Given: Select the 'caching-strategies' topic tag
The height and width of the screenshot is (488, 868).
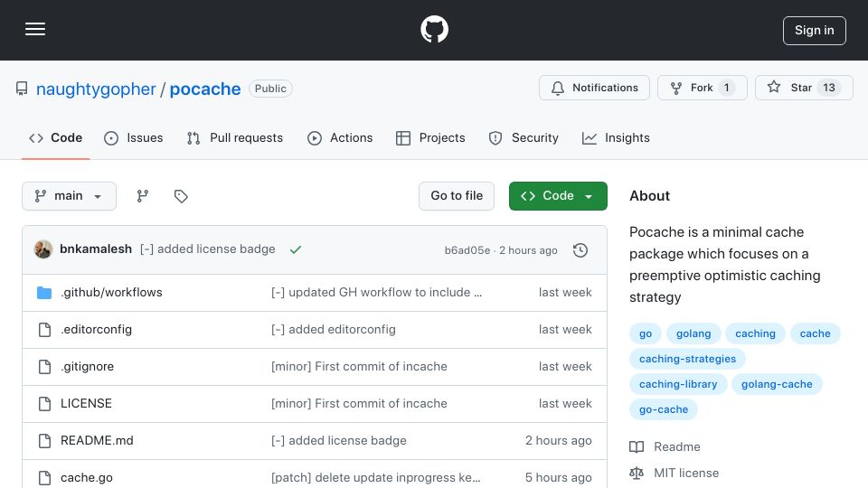Looking at the screenshot, I should click(x=687, y=359).
